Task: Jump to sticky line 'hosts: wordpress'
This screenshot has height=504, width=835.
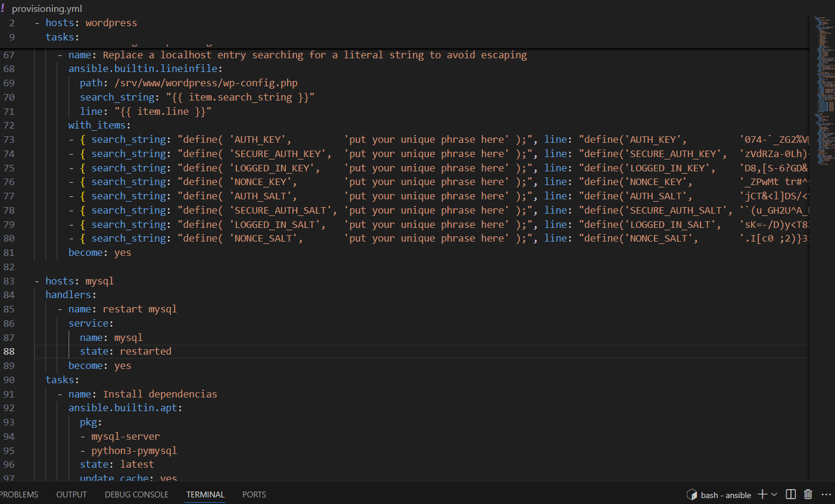Action: point(91,23)
